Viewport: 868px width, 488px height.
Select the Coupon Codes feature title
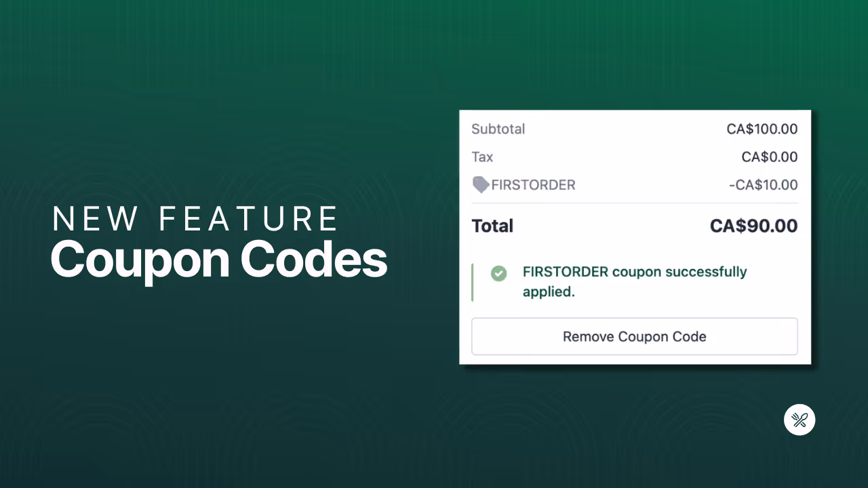click(218, 259)
